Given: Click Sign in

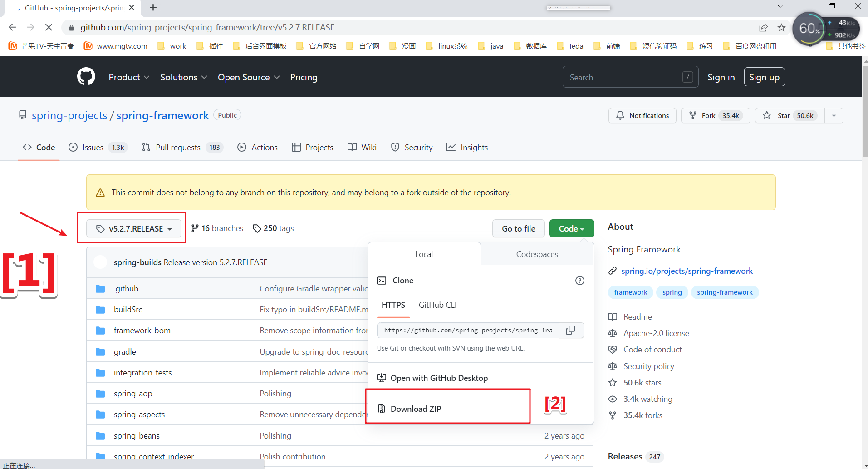Looking at the screenshot, I should (721, 77).
